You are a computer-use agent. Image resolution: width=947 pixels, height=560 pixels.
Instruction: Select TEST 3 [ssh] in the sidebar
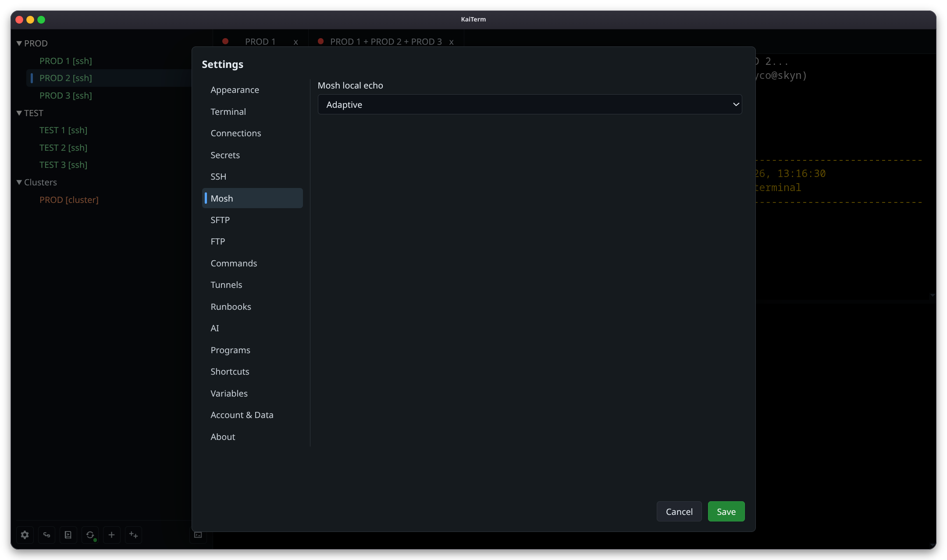point(64,165)
